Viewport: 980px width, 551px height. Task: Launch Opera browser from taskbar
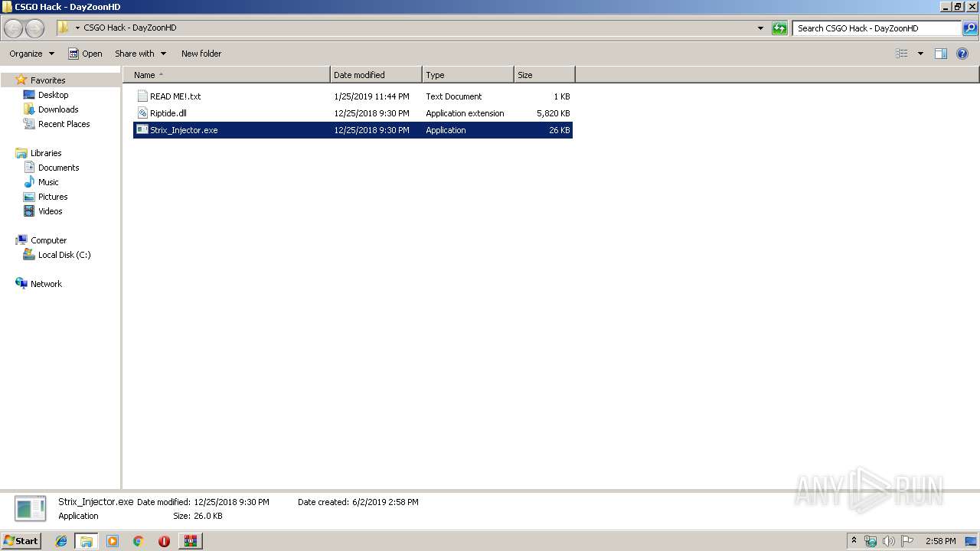[x=164, y=541]
